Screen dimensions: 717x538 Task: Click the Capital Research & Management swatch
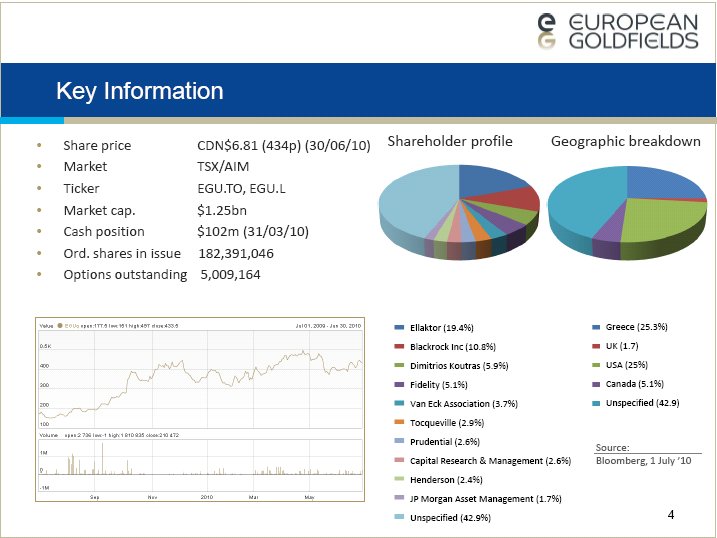(399, 460)
